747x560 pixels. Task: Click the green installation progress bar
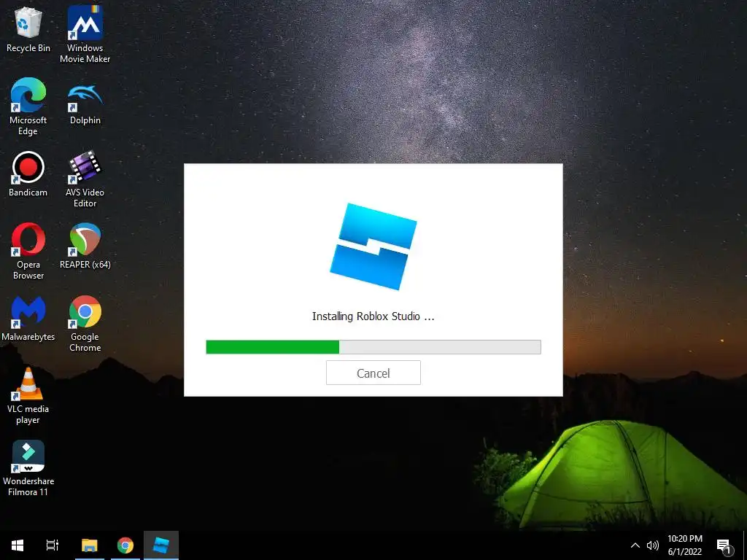[x=373, y=346]
